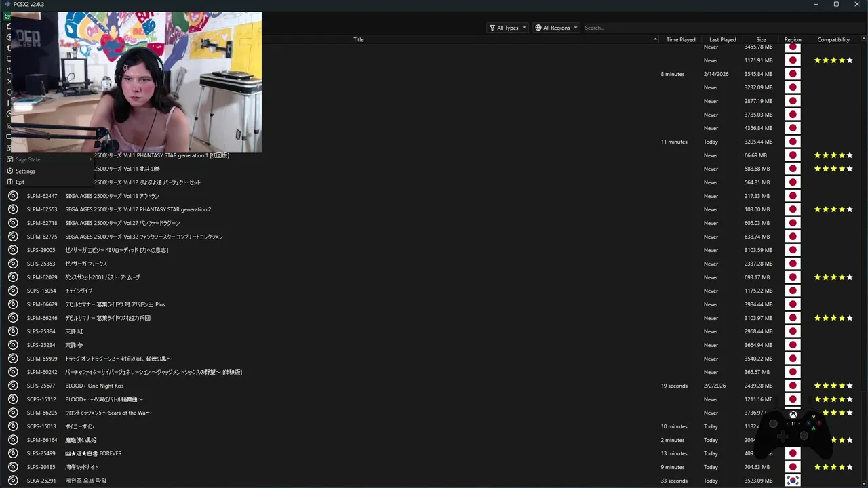Click the disc icon for SCPS-15054
The image size is (868, 488).
(x=13, y=291)
